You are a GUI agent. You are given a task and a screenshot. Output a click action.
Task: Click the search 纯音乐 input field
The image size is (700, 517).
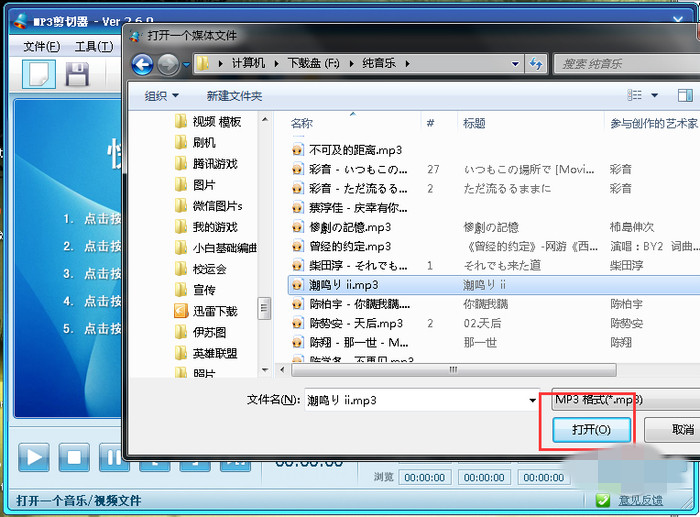[x=627, y=64]
